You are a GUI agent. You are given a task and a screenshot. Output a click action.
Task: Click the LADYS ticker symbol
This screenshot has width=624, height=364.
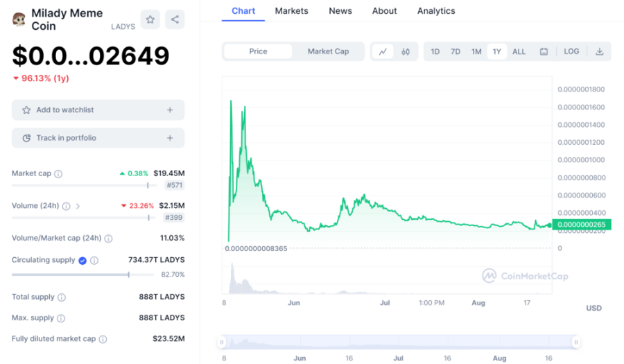pos(123,26)
